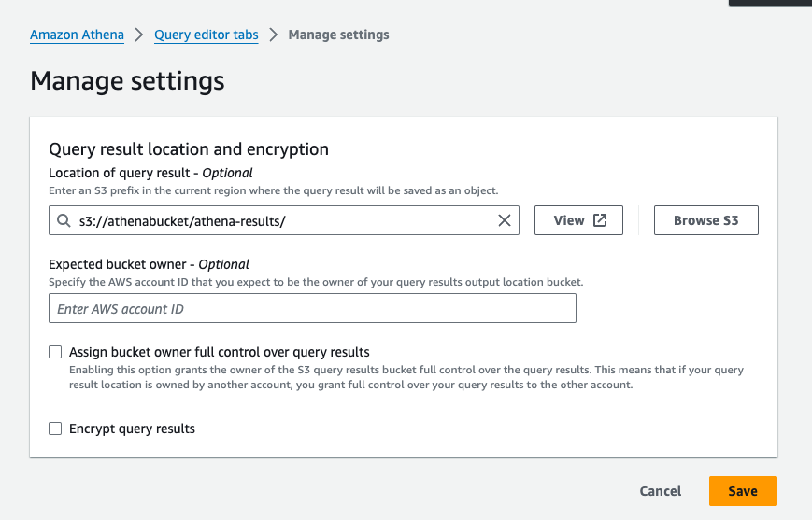Open Amazon Athena breadcrumb link
Screen dimensions: 812x520
pos(78,35)
